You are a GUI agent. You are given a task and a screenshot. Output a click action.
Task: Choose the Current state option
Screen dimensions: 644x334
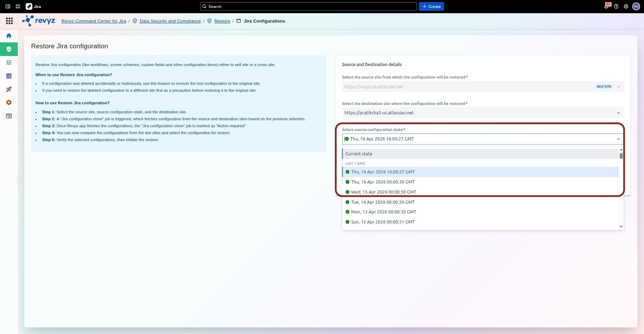[480, 154]
